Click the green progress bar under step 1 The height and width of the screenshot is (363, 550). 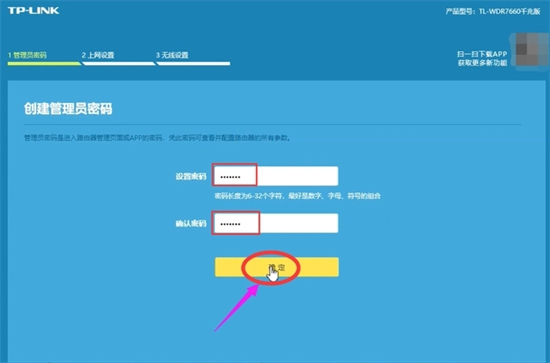[x=44, y=63]
